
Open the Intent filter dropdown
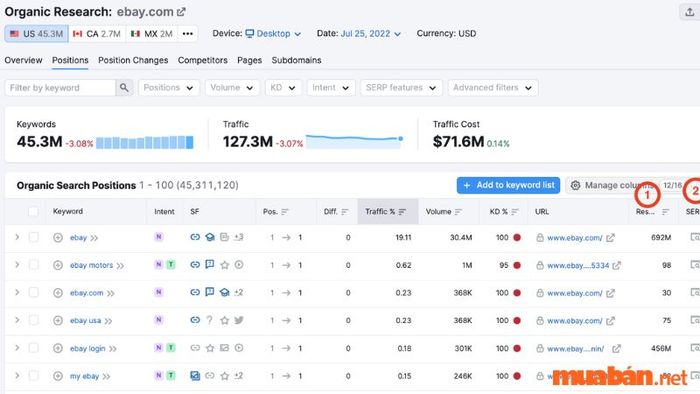[331, 87]
